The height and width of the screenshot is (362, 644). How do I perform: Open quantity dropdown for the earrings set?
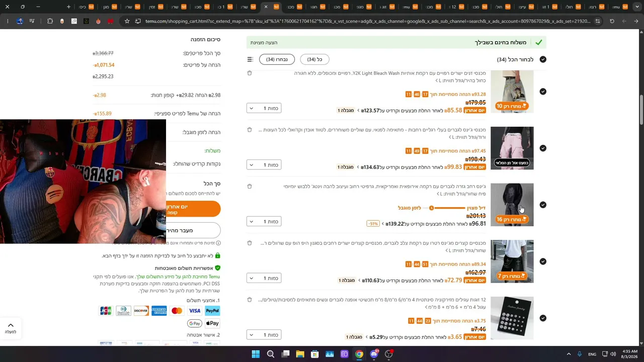(x=264, y=335)
